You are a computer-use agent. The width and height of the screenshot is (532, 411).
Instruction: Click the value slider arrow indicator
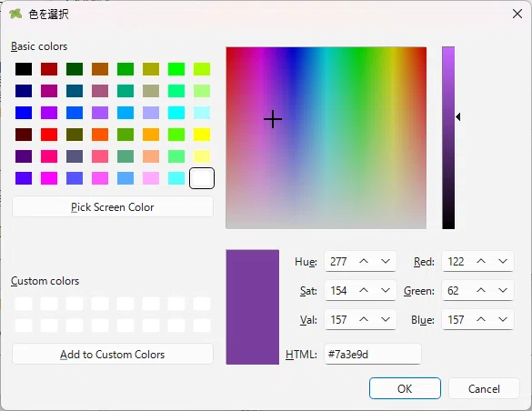coord(458,117)
